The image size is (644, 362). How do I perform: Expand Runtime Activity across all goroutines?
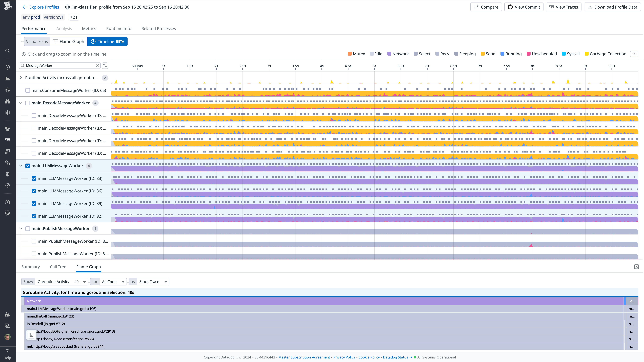[21, 78]
